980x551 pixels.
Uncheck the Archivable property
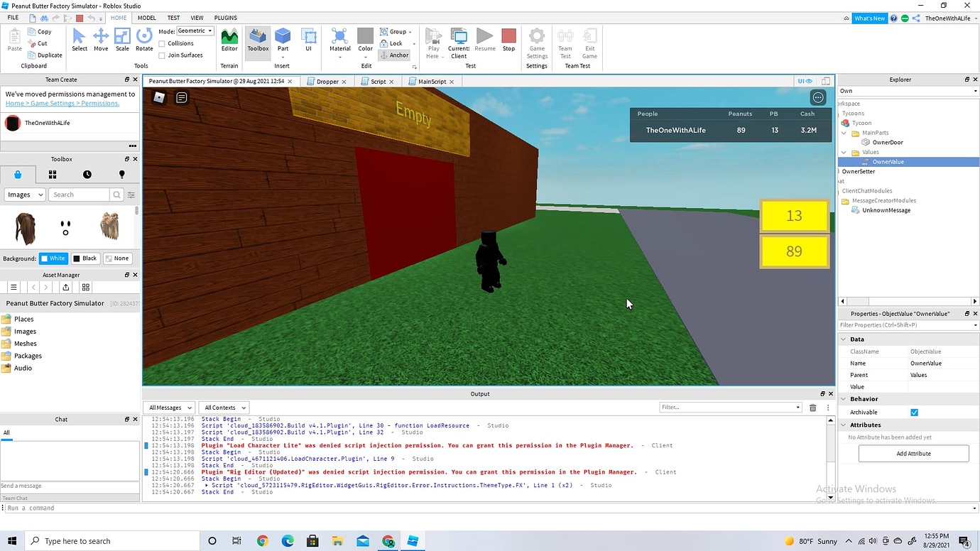point(914,413)
